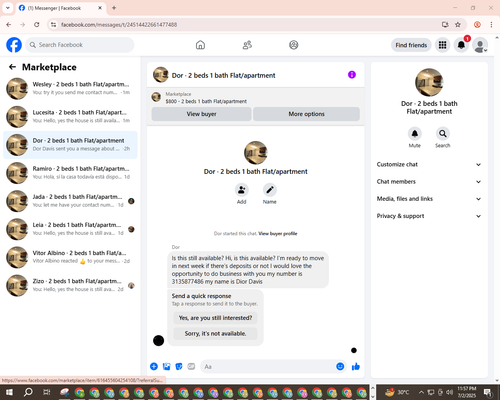Image resolution: width=500 pixels, height=400 pixels.
Task: Click the listing thumbnail in right panel
Action: (x=429, y=82)
